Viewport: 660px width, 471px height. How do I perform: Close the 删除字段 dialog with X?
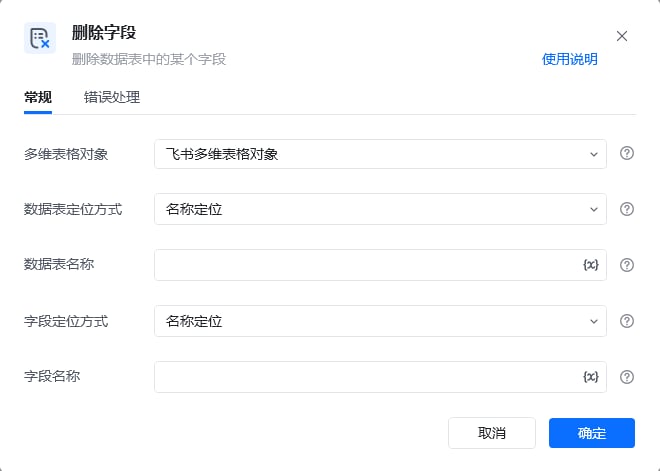tap(622, 36)
